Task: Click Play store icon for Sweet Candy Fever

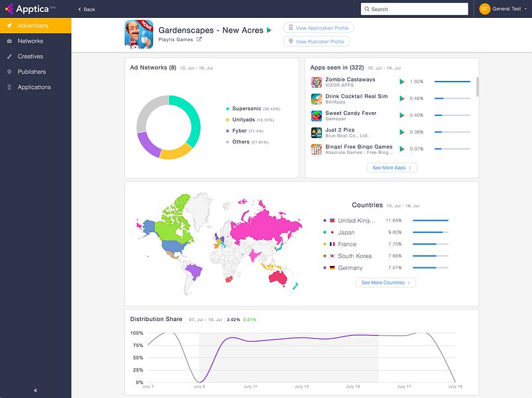Action: coord(402,115)
